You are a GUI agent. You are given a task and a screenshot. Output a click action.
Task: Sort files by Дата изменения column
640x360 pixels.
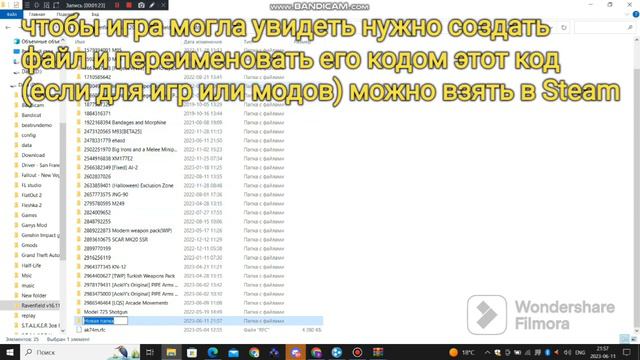point(203,42)
